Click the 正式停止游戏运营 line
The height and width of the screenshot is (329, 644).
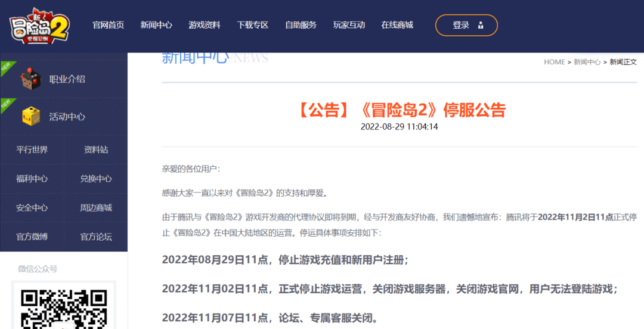click(390, 289)
